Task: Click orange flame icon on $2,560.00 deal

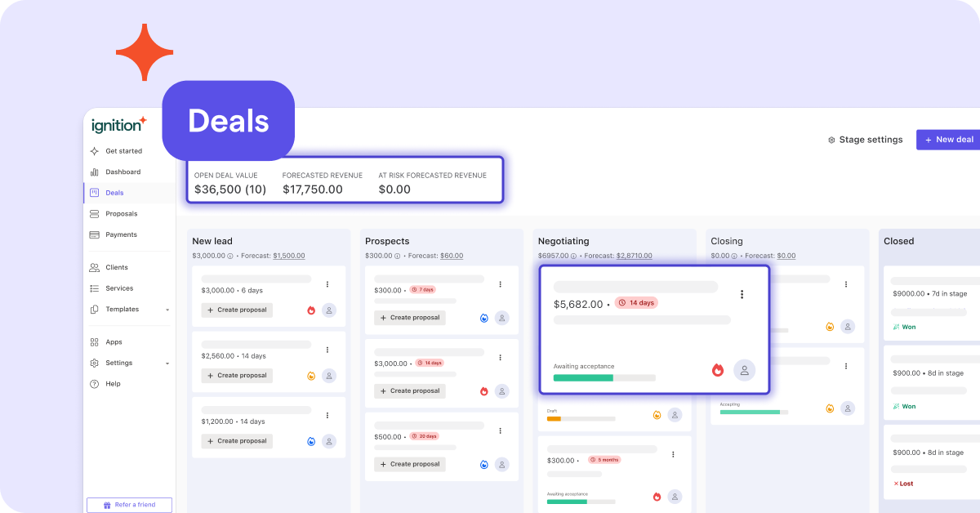Action: pos(311,376)
